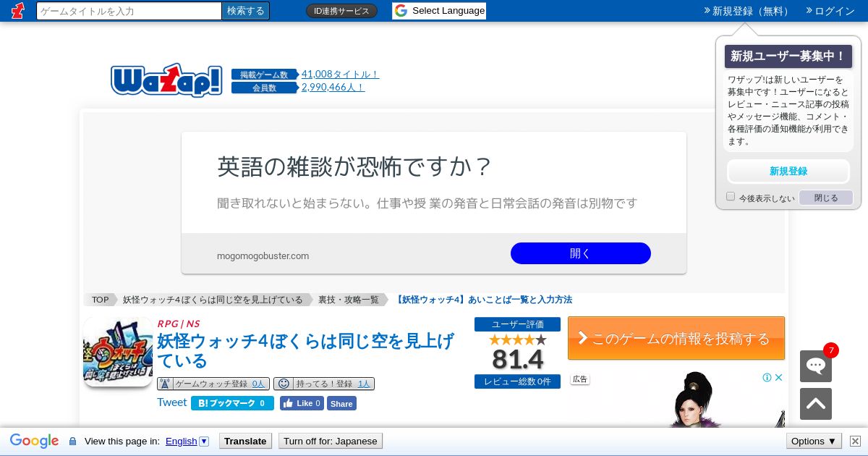Click the blue 開く button in the ad
Viewport: 868px width, 456px height.
pos(581,253)
